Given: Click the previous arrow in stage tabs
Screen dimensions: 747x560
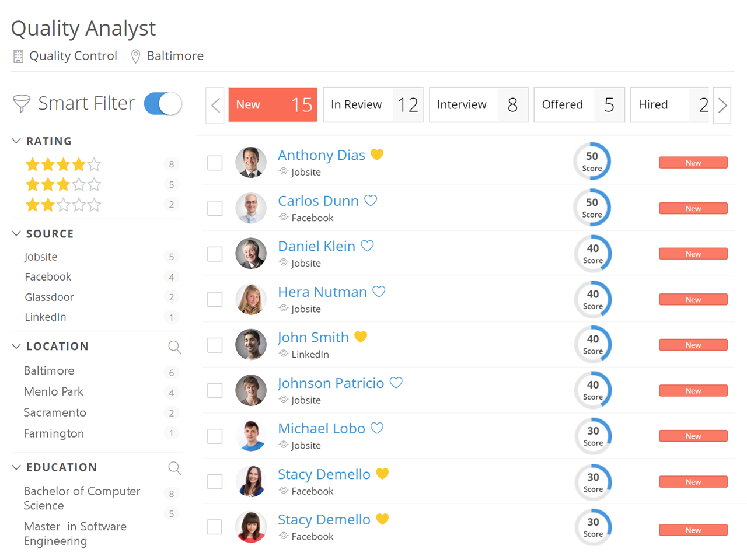Looking at the screenshot, I should coord(216,105).
